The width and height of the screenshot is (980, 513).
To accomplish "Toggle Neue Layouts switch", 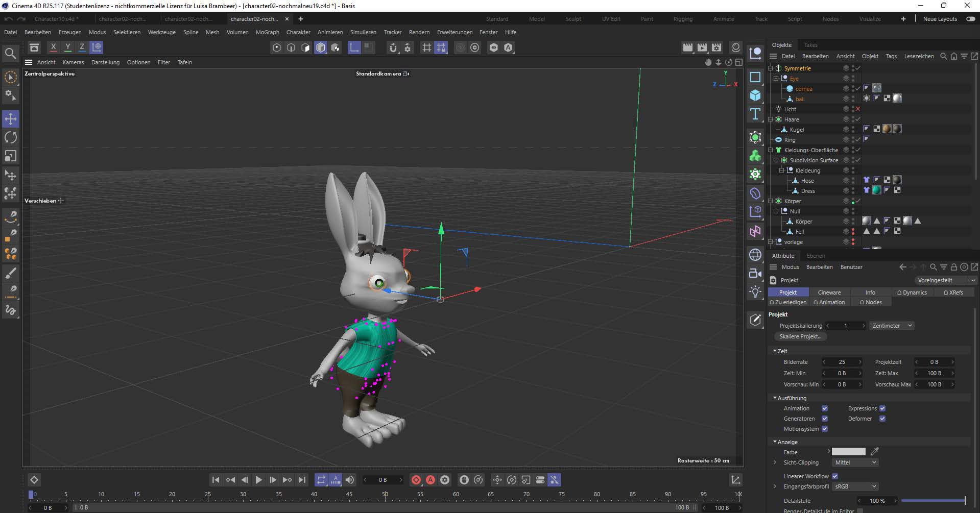I will (x=970, y=19).
